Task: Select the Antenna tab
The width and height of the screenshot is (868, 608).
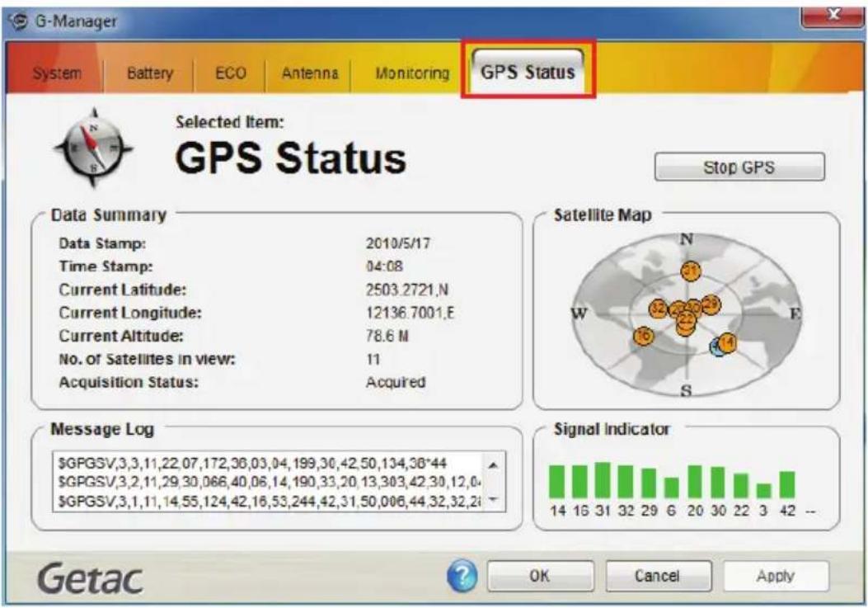Action: (x=309, y=73)
